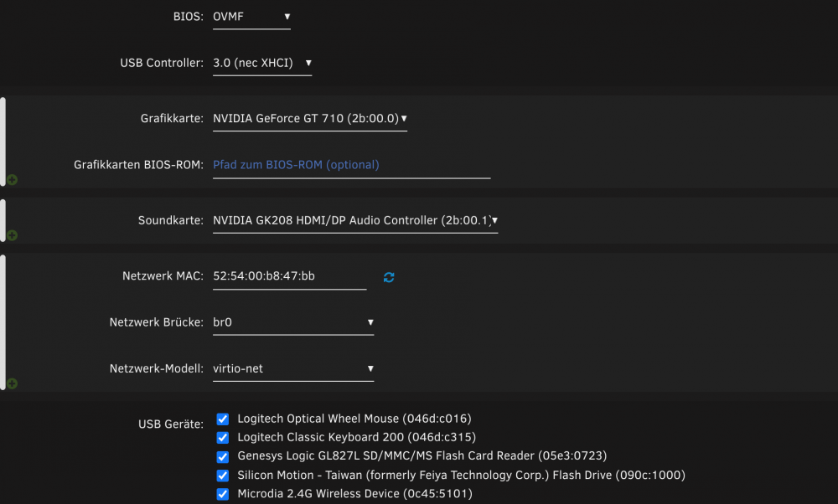Image resolution: width=838 pixels, height=504 pixels.
Task: Click the Logitech Optical Wheel Mouse label
Action: tap(354, 419)
